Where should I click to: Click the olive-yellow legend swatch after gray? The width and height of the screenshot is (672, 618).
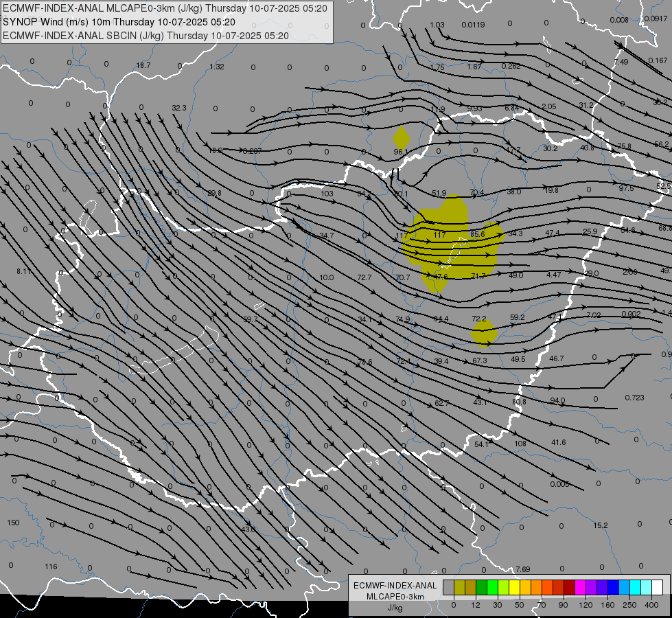[x=459, y=588]
